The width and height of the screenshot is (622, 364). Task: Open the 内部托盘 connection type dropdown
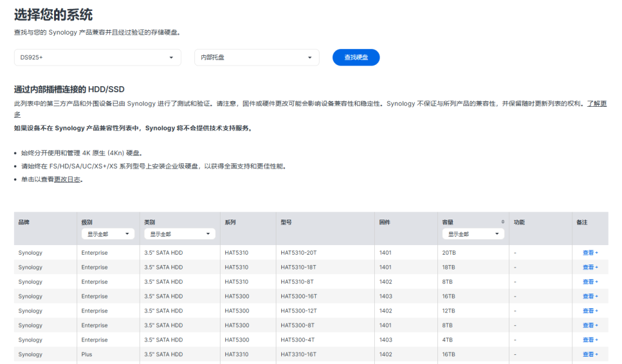tap(257, 58)
